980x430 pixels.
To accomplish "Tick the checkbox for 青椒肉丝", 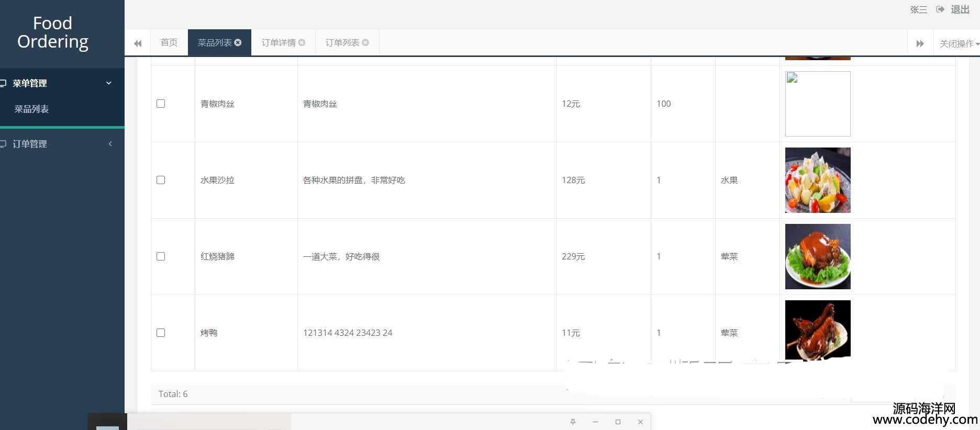I will [x=161, y=104].
